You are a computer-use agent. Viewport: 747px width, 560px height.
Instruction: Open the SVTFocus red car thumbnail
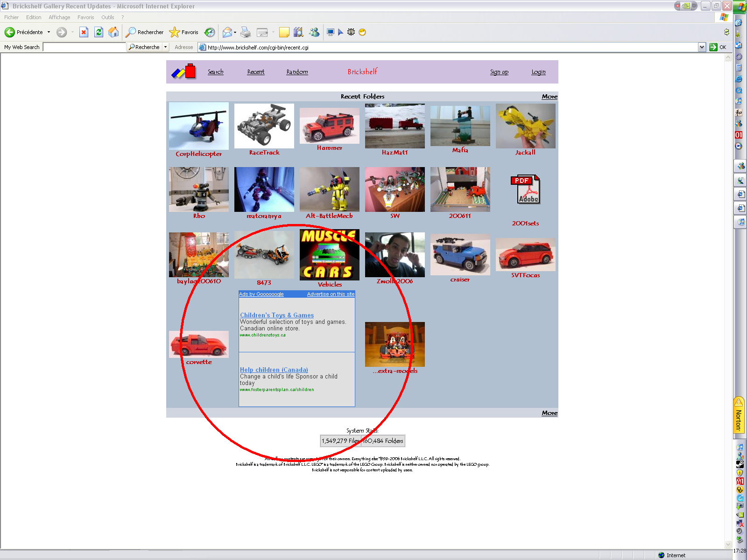coord(526,254)
